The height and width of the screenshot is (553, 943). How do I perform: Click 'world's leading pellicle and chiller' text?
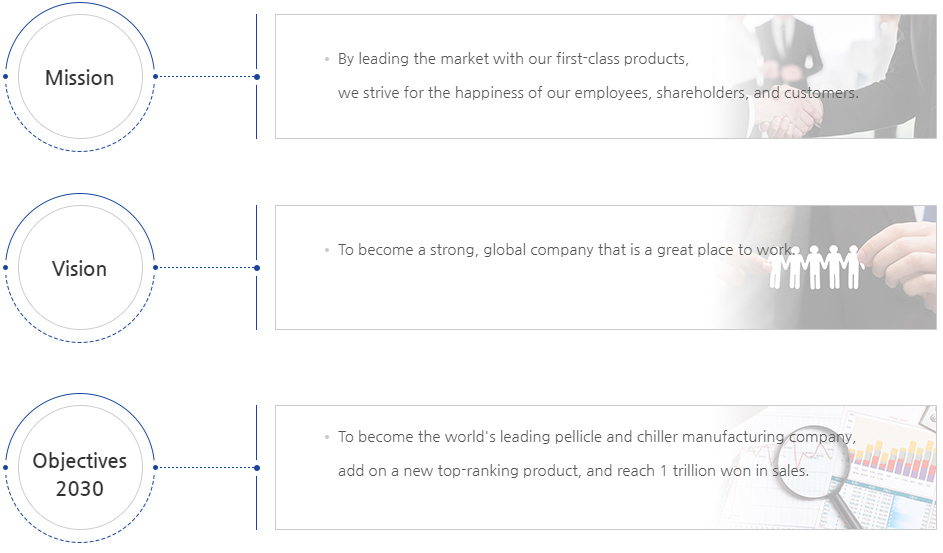pos(568,436)
